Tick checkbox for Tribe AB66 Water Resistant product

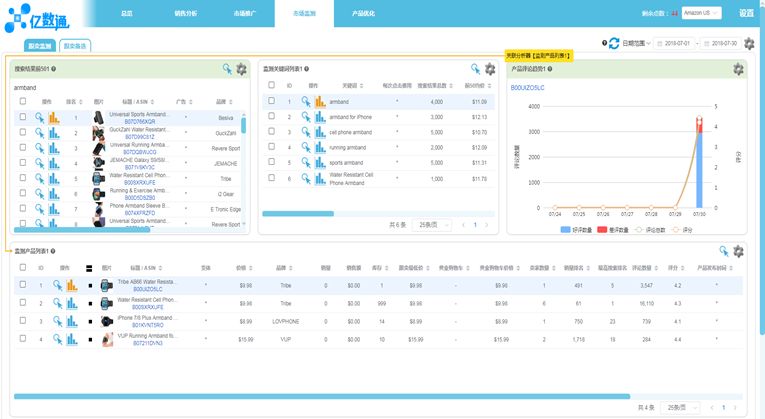[23, 284]
